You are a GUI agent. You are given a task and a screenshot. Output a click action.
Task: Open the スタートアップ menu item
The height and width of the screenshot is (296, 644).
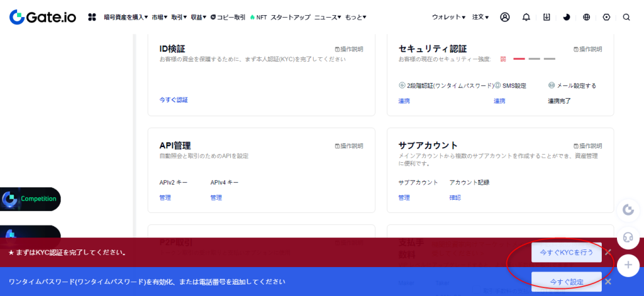(290, 17)
